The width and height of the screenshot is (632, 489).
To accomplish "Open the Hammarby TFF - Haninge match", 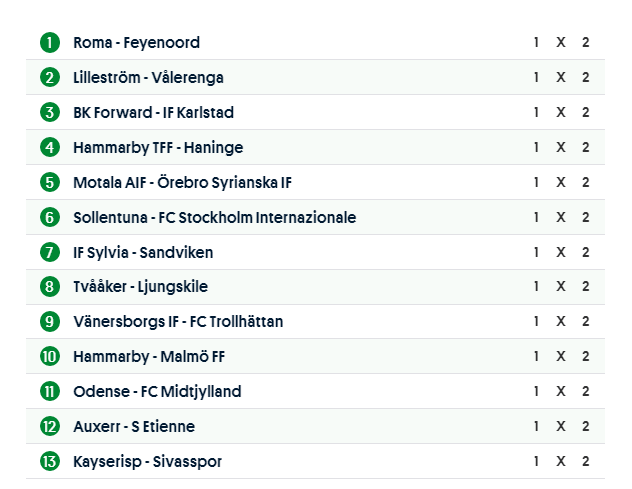I will point(158,148).
